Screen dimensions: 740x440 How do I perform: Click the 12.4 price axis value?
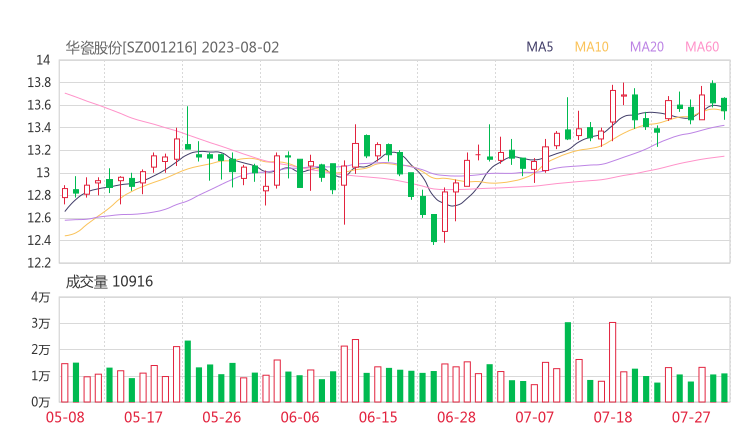[39, 240]
